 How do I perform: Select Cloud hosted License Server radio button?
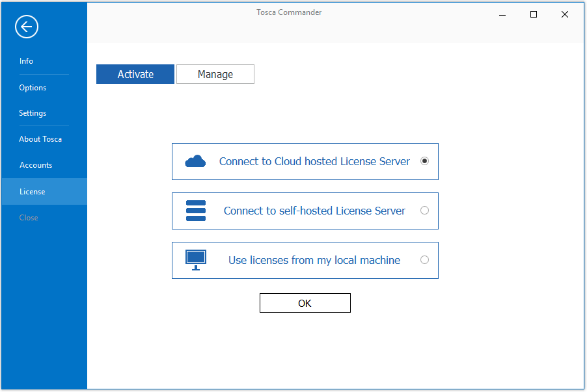424,161
